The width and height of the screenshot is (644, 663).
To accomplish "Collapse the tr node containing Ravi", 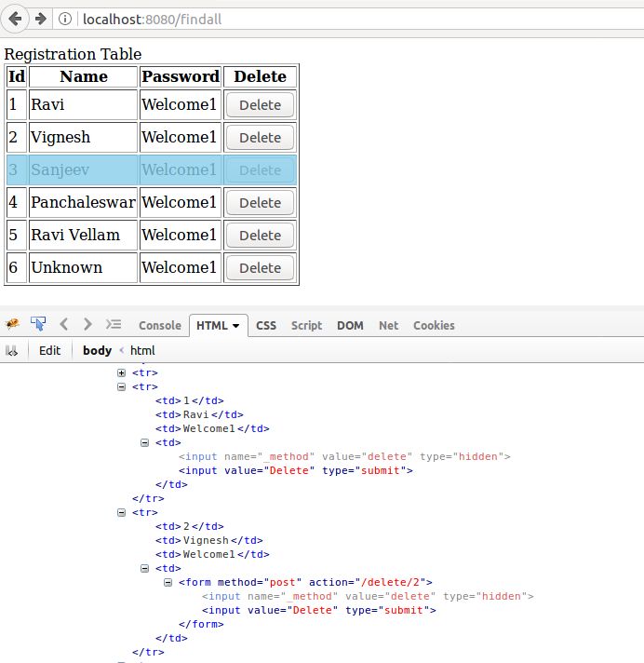I will (x=121, y=386).
